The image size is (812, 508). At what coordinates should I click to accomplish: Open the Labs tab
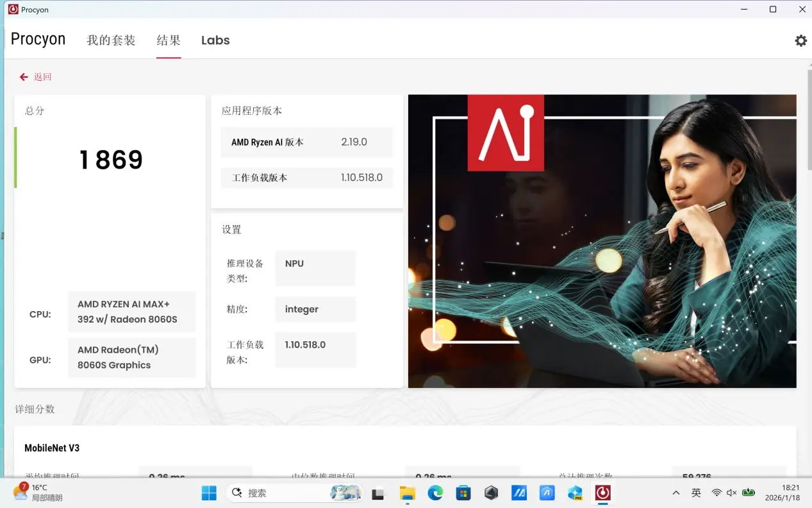click(x=215, y=40)
